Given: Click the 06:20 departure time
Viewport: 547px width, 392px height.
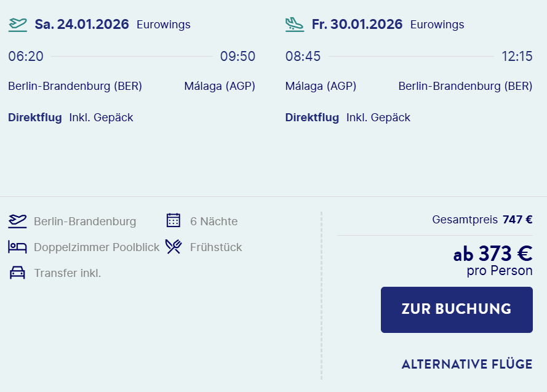Looking at the screenshot, I should [26, 56].
